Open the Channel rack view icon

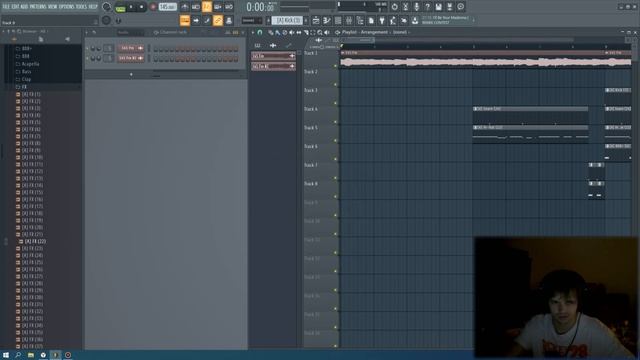pos(338,20)
